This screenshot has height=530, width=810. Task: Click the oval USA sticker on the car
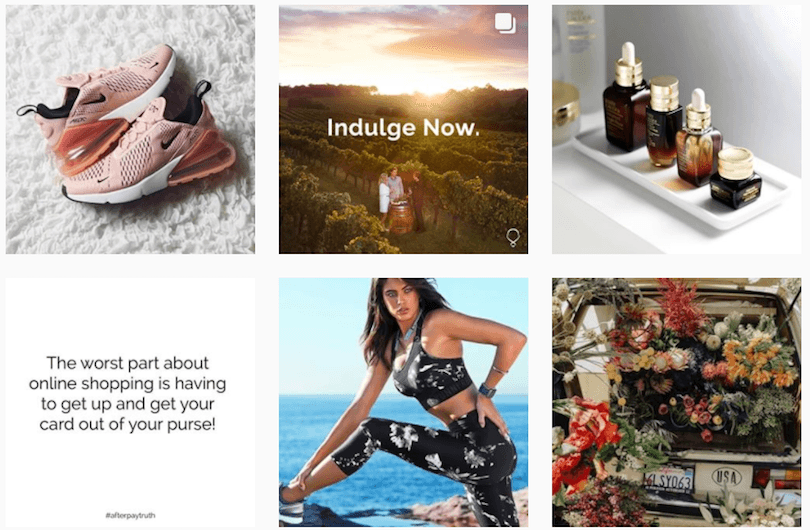click(725, 477)
